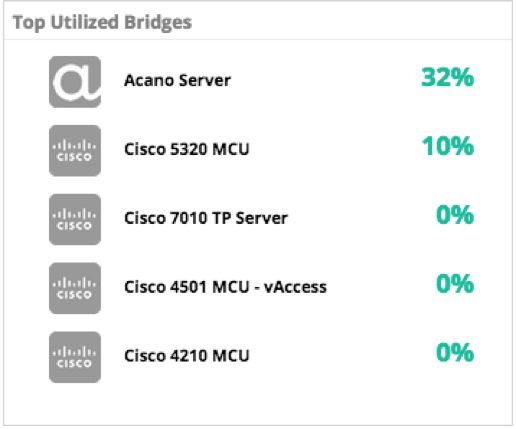Screen dimensions: 516x429
Task: Open the Cisco 4501 MCU - vAccess name
Action: point(225,287)
